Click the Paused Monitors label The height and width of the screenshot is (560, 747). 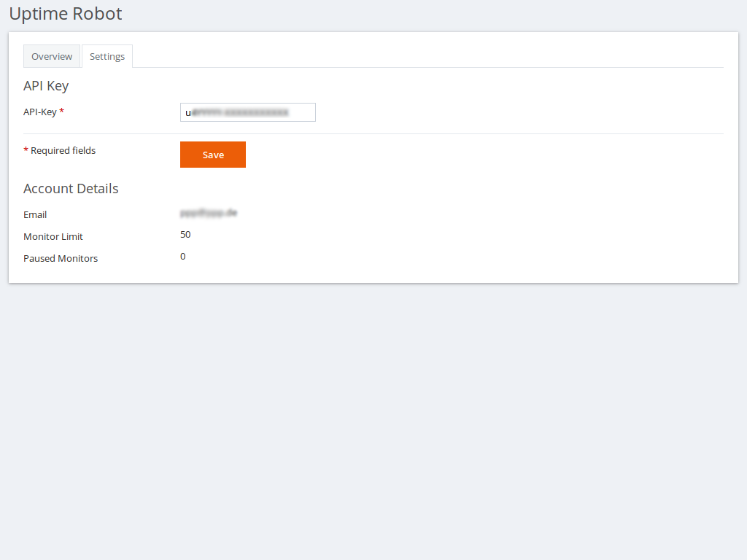pos(61,258)
